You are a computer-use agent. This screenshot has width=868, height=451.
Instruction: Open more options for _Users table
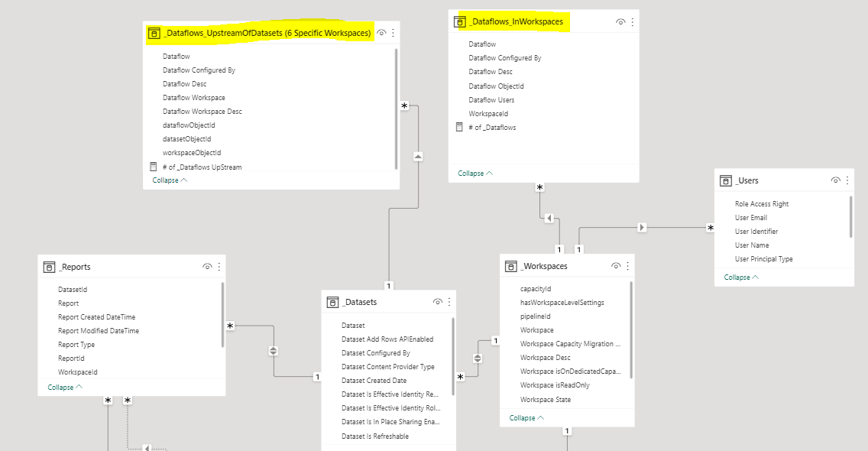pyautogui.click(x=847, y=180)
